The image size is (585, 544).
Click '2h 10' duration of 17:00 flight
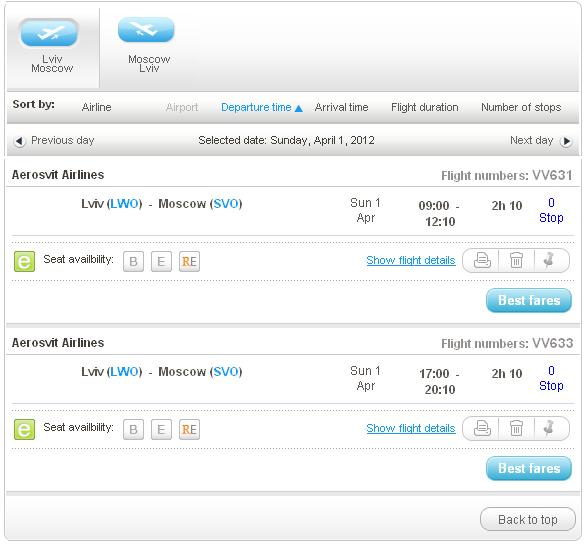click(x=507, y=373)
